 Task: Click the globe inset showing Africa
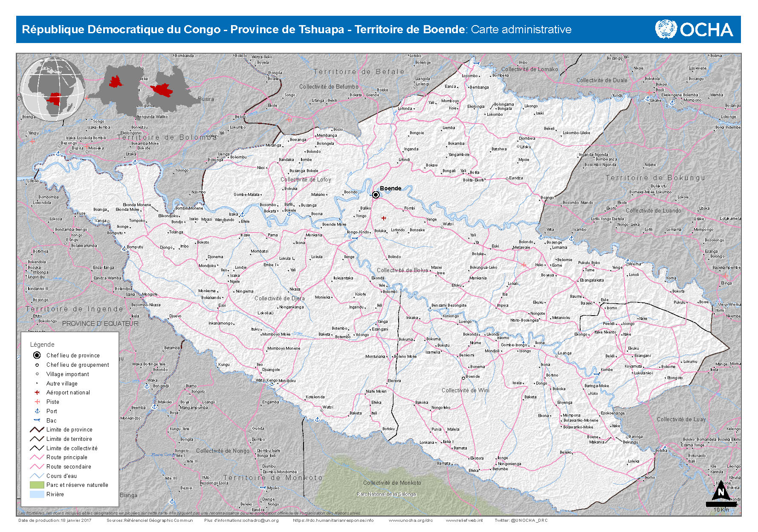pos(52,89)
